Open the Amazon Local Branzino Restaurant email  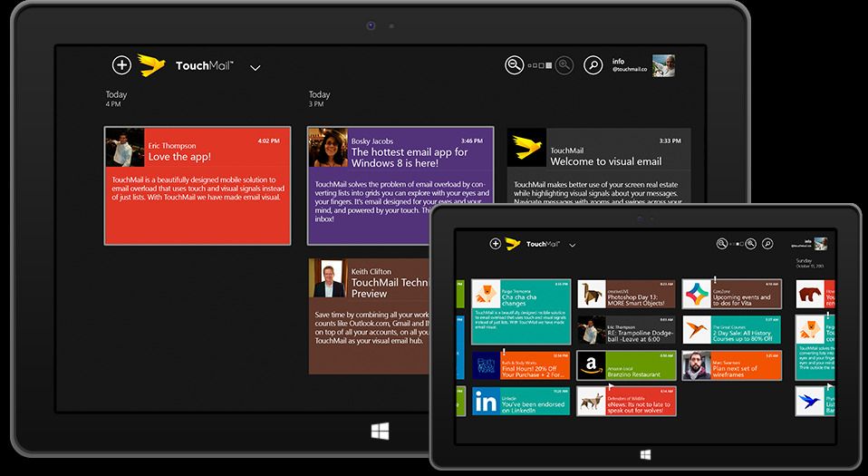coord(626,365)
